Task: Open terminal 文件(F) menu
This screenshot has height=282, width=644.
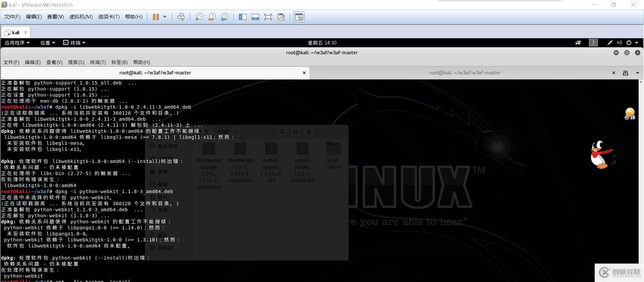Action: coord(11,62)
